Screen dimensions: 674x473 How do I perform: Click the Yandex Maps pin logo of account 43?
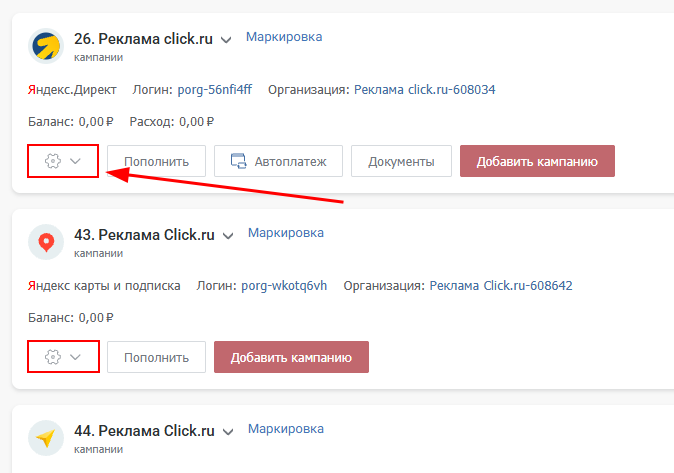click(46, 242)
